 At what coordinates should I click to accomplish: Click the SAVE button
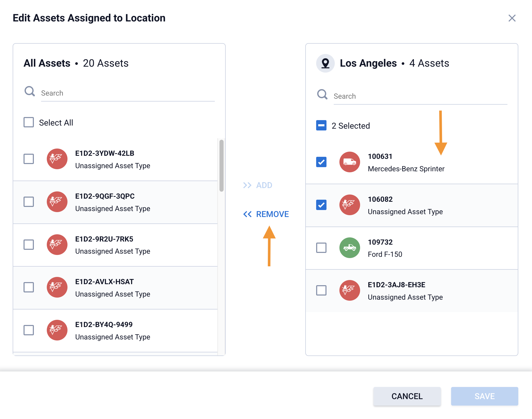click(x=484, y=396)
